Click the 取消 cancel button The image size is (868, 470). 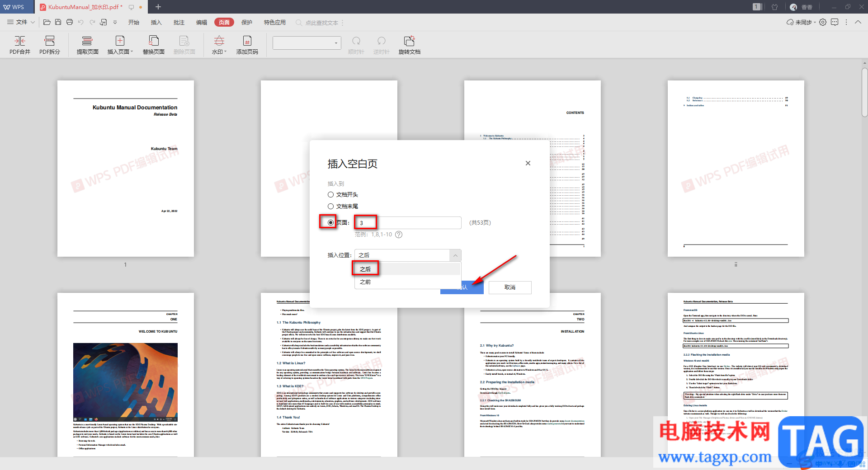pyautogui.click(x=510, y=287)
